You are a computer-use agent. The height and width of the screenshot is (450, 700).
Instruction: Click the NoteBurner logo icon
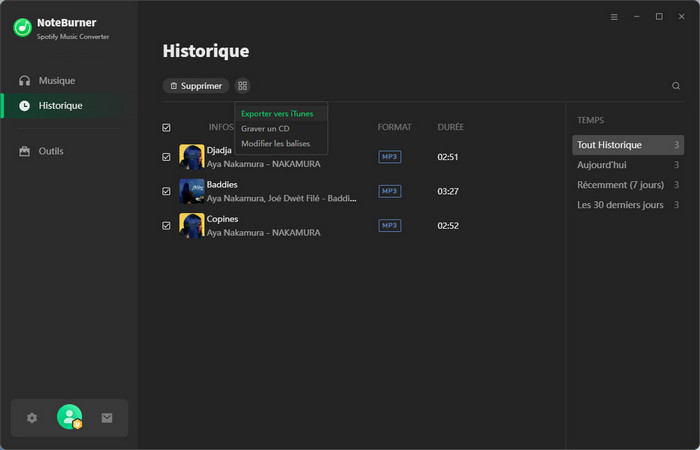pos(22,28)
